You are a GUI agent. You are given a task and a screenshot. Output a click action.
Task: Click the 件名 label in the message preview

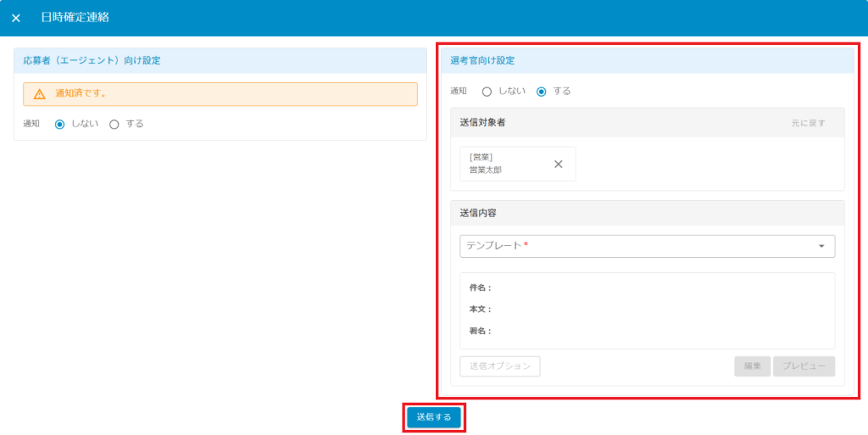point(480,288)
